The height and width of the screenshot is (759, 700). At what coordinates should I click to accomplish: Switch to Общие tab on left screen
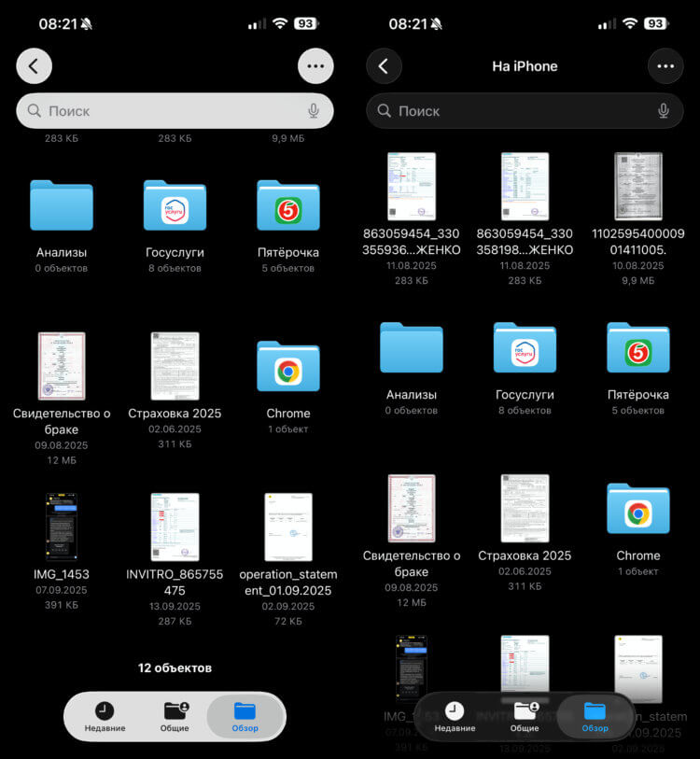tap(175, 717)
